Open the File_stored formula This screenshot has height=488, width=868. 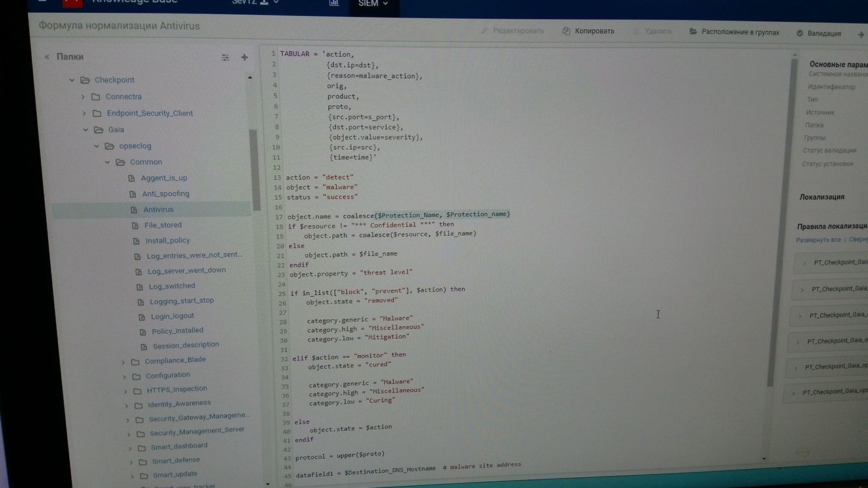coord(163,225)
